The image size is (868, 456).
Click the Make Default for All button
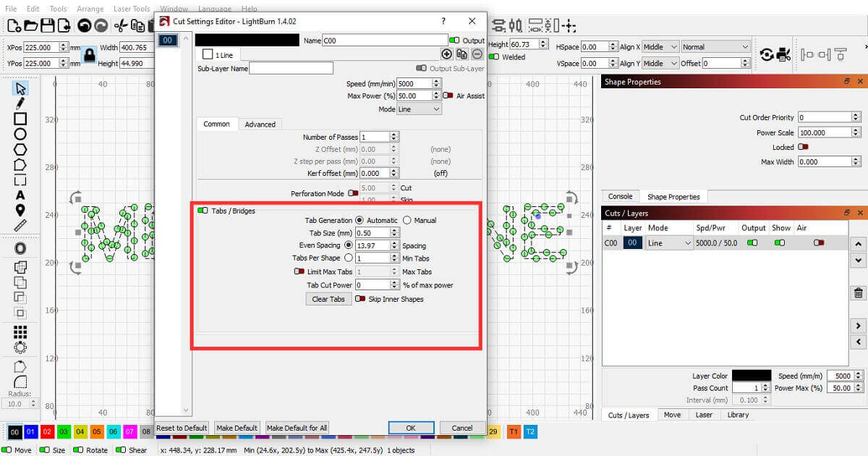297,428
